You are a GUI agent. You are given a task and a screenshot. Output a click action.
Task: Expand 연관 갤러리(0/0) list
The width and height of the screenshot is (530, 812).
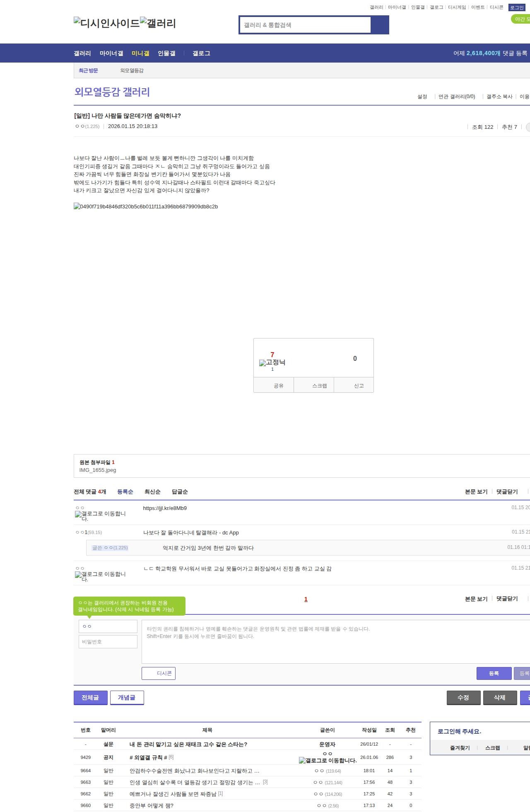[x=457, y=97]
